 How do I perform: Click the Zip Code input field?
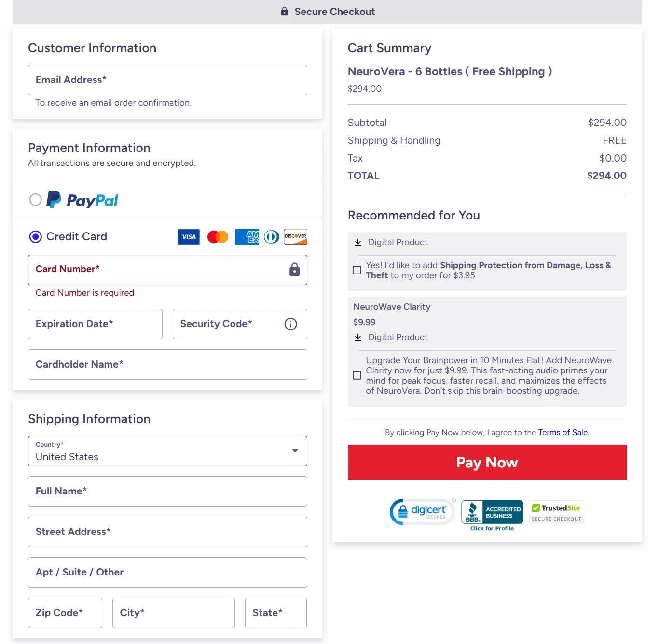pos(65,613)
